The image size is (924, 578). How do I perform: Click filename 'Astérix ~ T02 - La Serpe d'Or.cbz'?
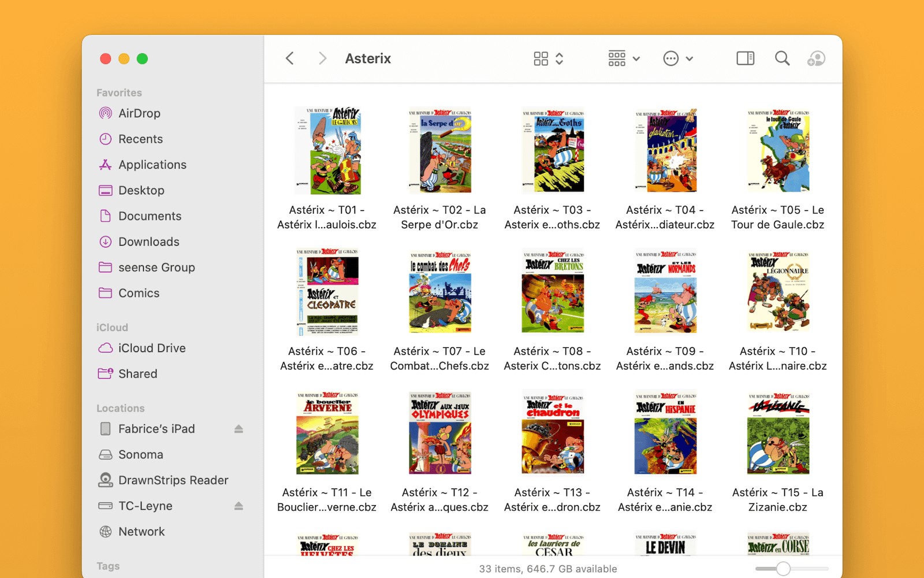[439, 217]
